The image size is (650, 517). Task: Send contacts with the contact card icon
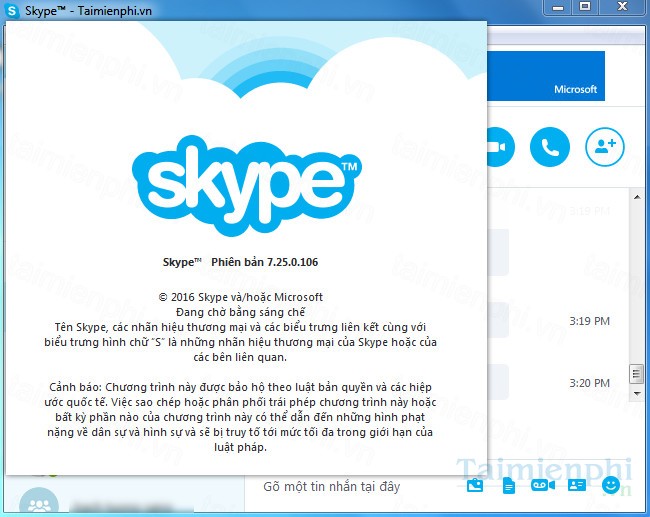[577, 485]
